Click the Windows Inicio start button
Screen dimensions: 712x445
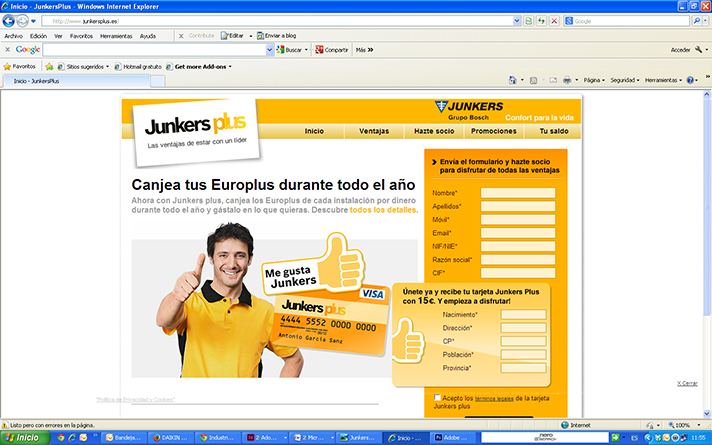click(25, 438)
